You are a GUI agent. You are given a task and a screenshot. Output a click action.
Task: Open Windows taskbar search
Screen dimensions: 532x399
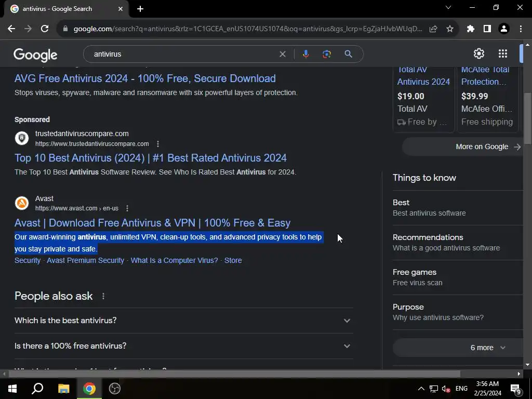(x=37, y=389)
